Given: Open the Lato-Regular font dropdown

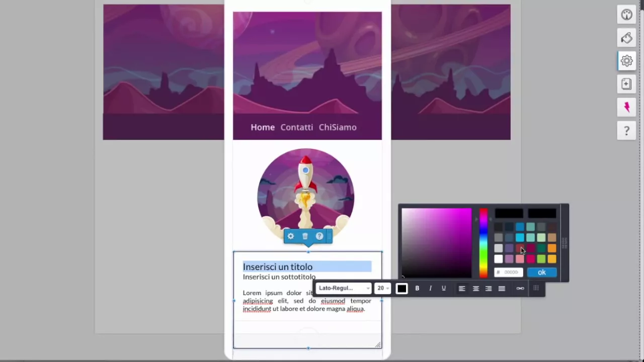Looking at the screenshot, I should (x=344, y=288).
